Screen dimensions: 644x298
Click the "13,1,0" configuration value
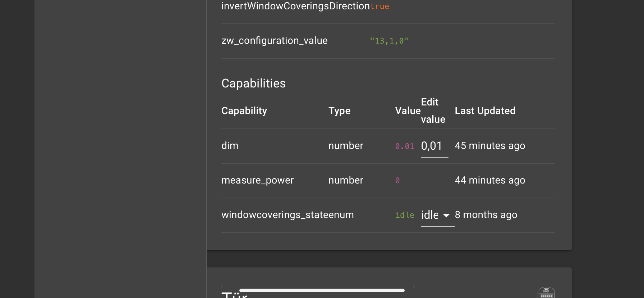389,41
